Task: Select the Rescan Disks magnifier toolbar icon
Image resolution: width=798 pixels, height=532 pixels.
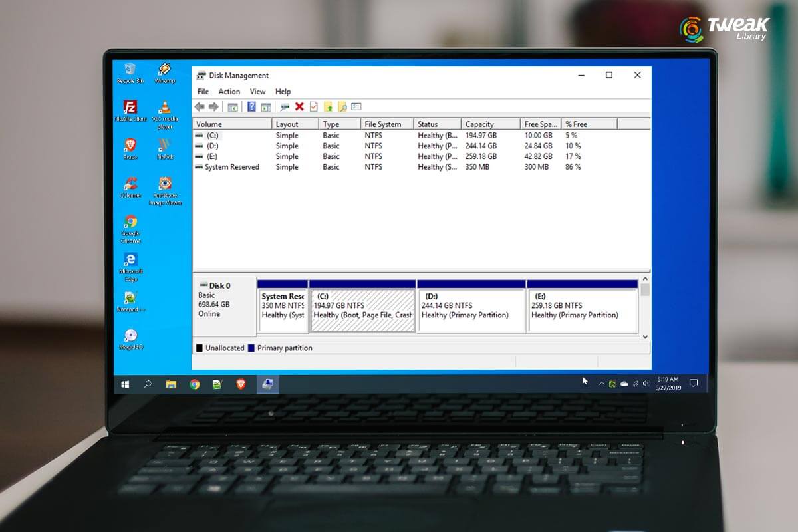Action: pos(284,106)
